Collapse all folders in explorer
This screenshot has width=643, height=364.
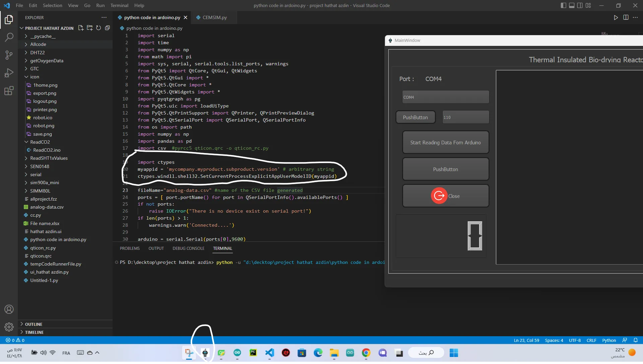click(107, 28)
